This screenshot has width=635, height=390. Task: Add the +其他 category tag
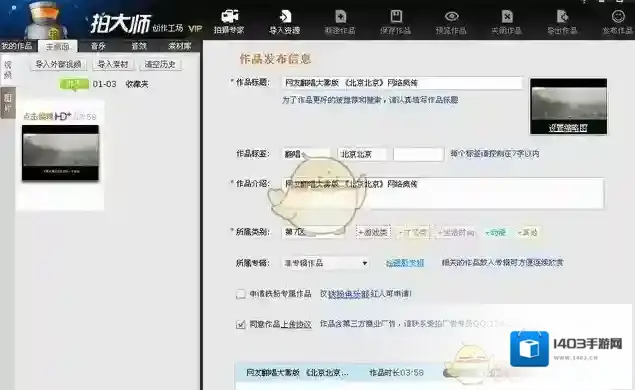527,232
